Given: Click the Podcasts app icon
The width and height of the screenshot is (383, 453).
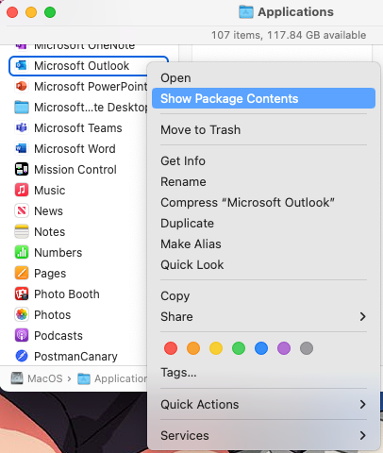Looking at the screenshot, I should 22,335.
